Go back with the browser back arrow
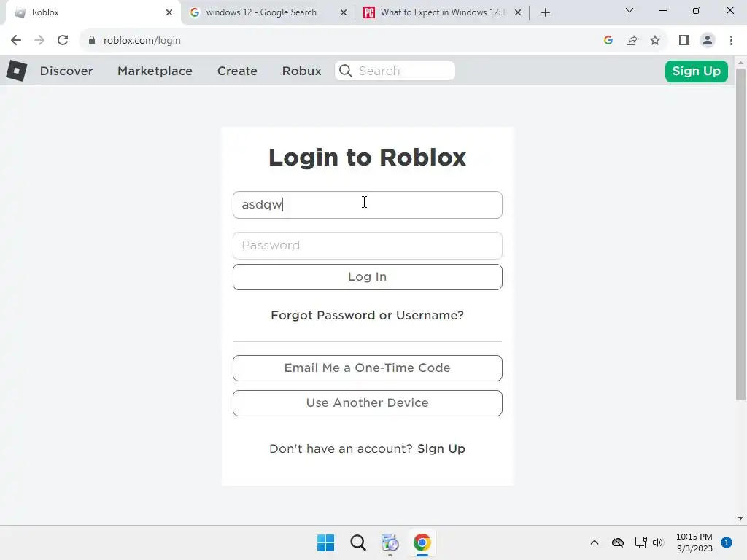747x560 pixels. 16,41
